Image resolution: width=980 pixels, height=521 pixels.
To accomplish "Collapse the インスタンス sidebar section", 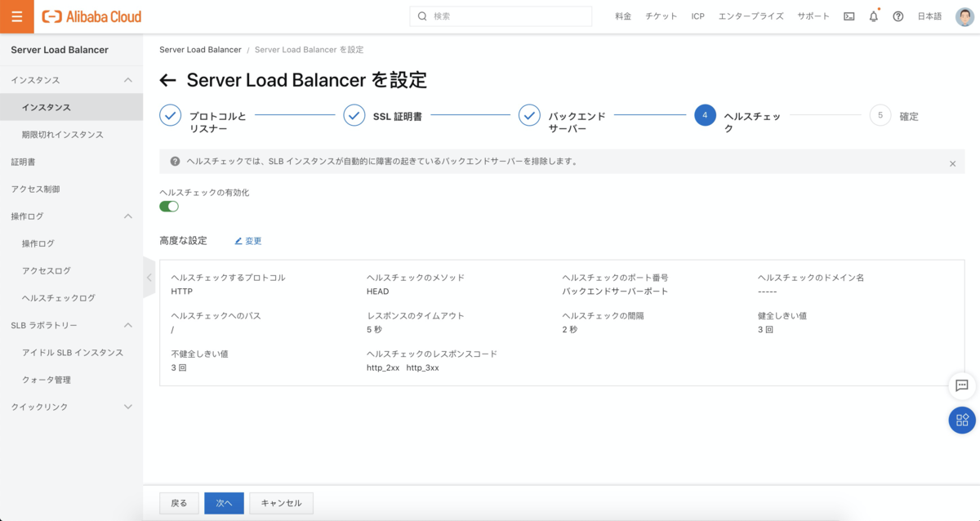I will (127, 80).
